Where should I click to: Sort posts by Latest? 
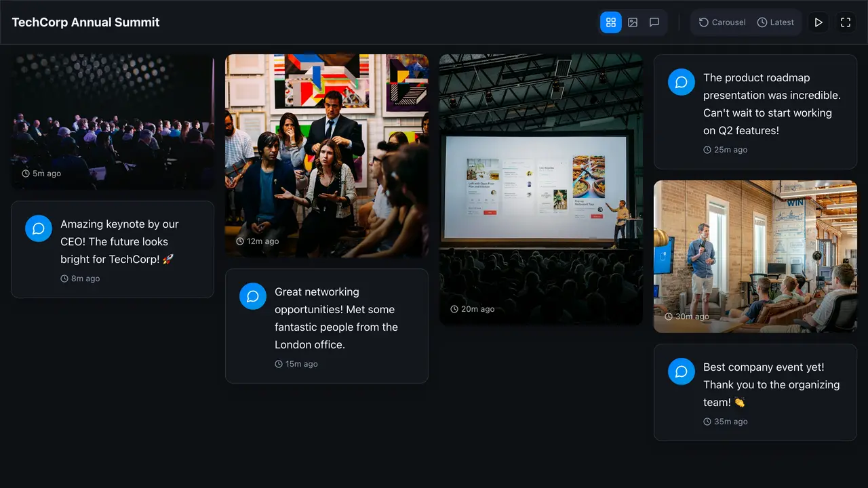(775, 22)
